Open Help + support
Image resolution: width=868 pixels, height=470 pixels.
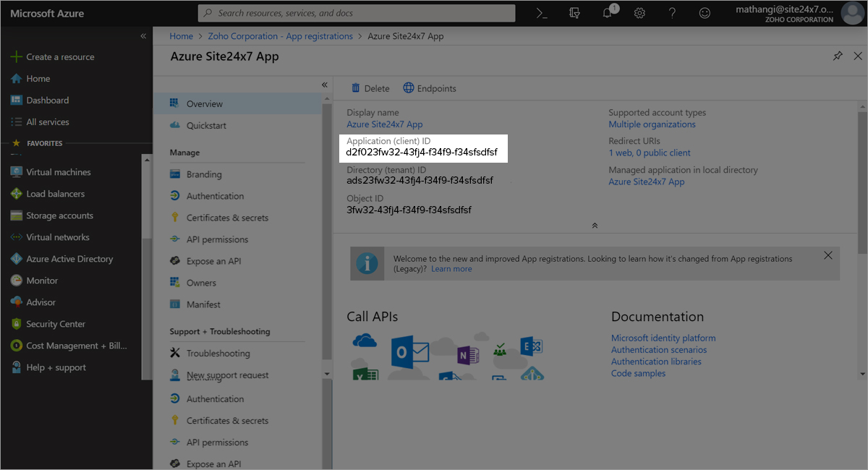point(48,367)
